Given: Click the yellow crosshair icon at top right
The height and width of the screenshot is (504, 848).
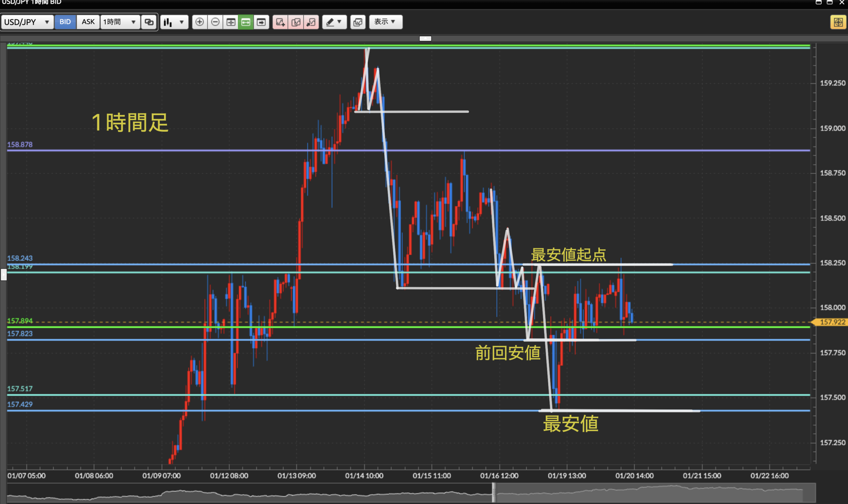Looking at the screenshot, I should (x=838, y=23).
